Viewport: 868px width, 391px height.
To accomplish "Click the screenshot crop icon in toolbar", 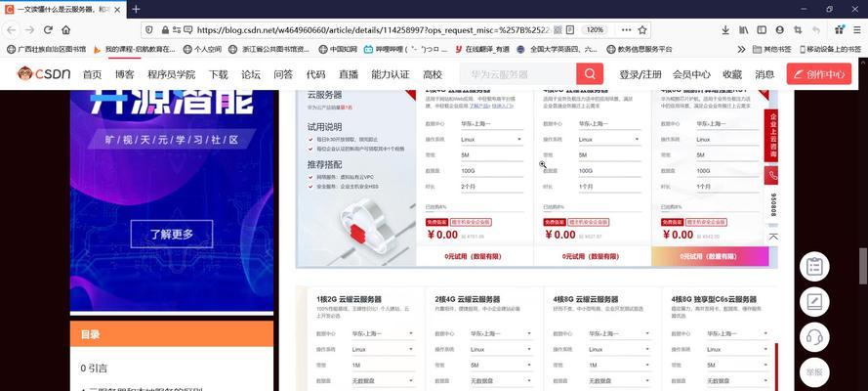I will (798, 30).
